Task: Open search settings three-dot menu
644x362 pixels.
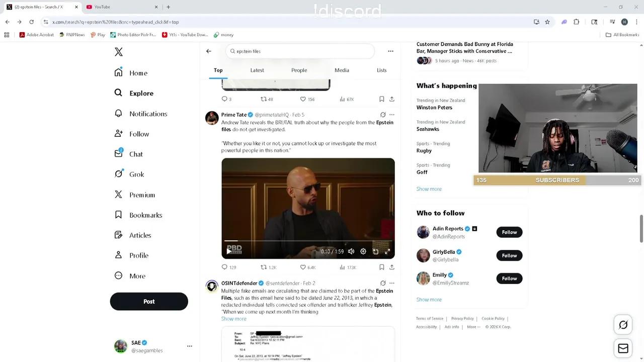Action: point(390,51)
